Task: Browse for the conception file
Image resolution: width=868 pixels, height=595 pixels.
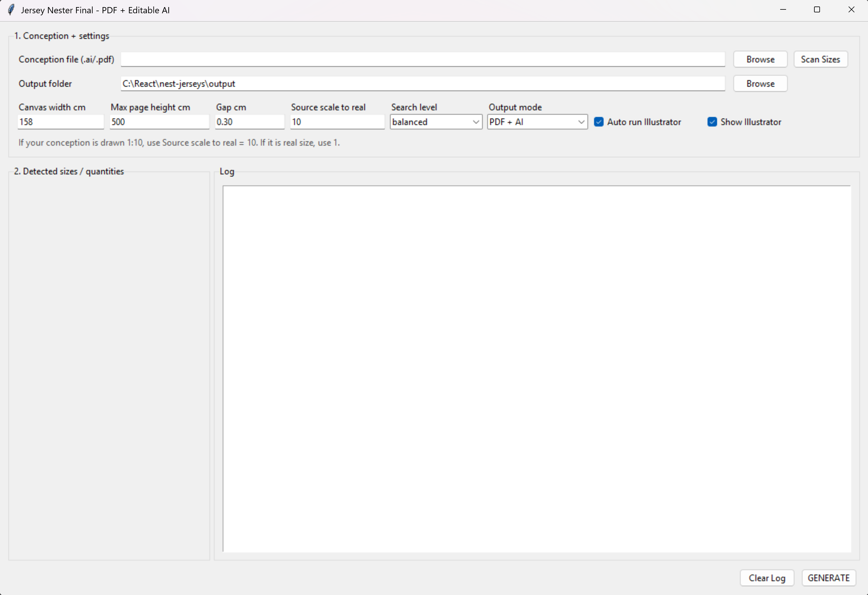Action: 760,59
